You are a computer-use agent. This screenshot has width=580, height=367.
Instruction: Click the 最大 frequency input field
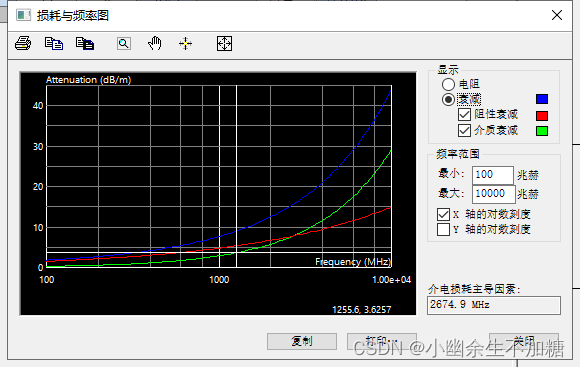[x=494, y=194]
